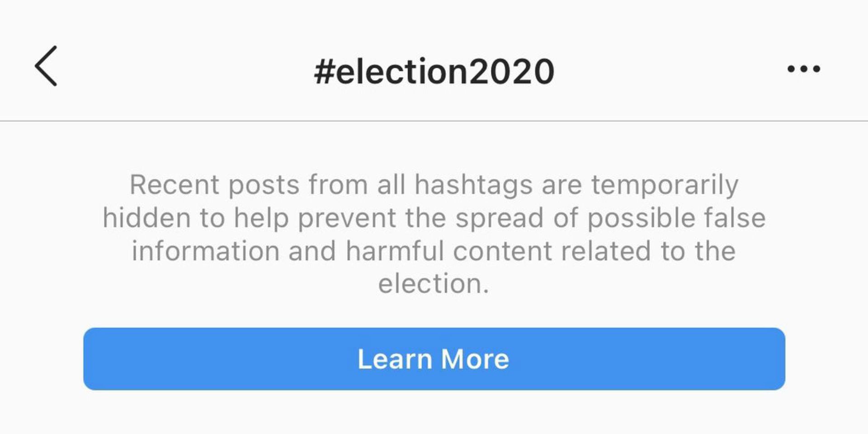868x434 pixels.
Task: Click the hidden posts notice text
Action: tap(434, 234)
